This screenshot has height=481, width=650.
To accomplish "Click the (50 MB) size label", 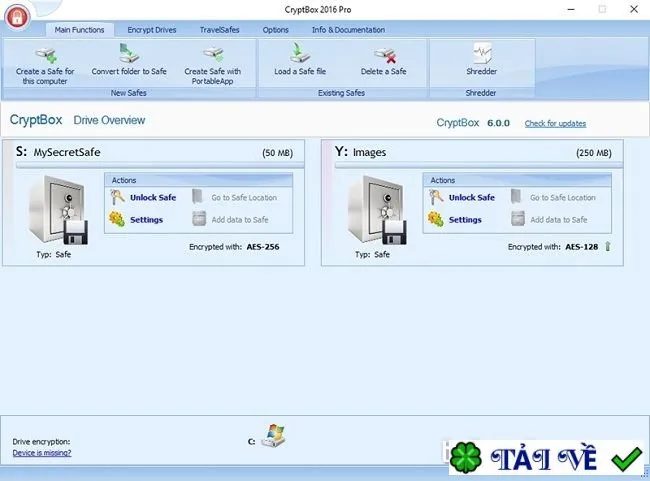I will coord(277,153).
